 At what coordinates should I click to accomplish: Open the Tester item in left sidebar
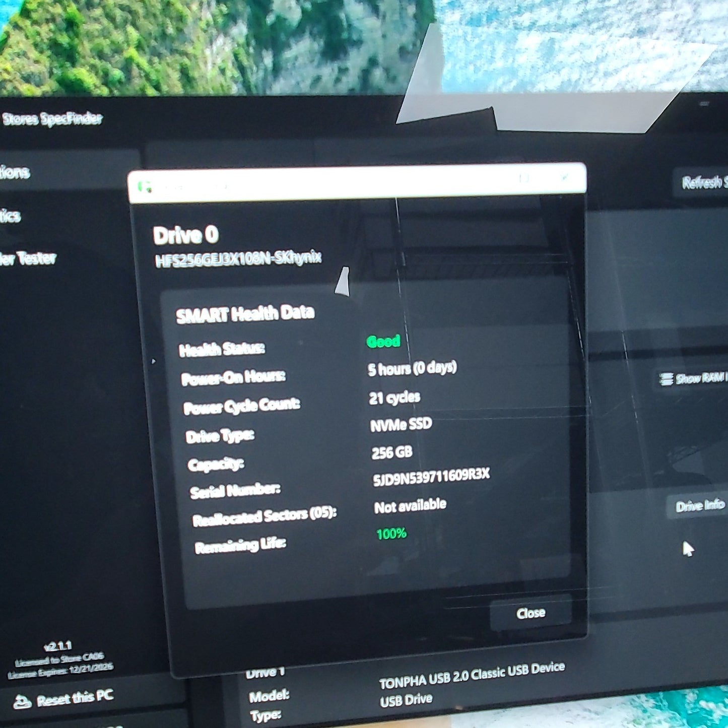coord(28,258)
